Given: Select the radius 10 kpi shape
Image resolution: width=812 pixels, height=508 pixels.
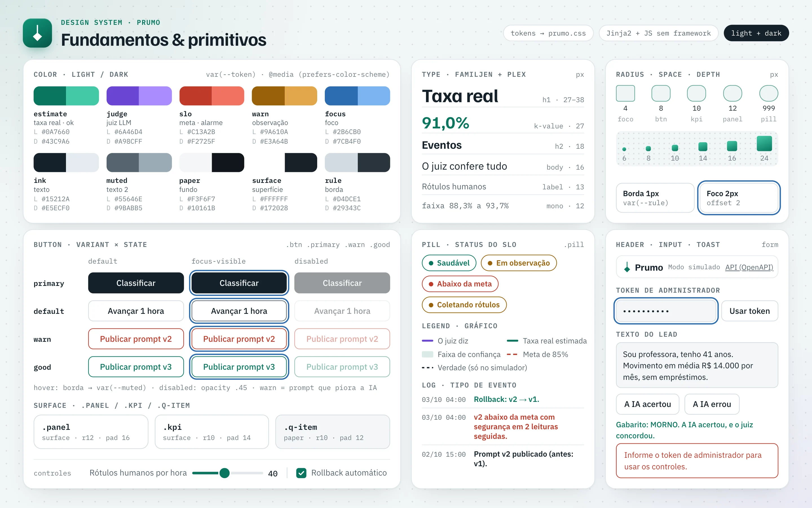Looking at the screenshot, I should point(696,93).
